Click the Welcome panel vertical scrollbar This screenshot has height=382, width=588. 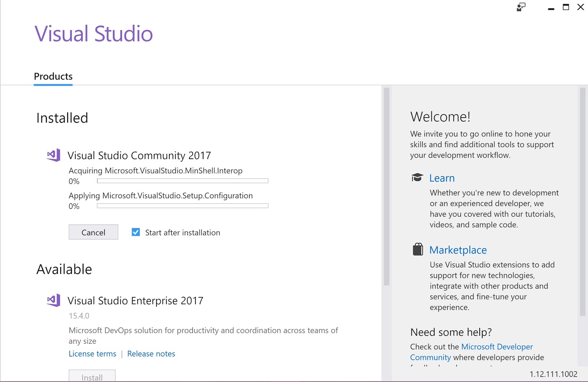(x=582, y=201)
